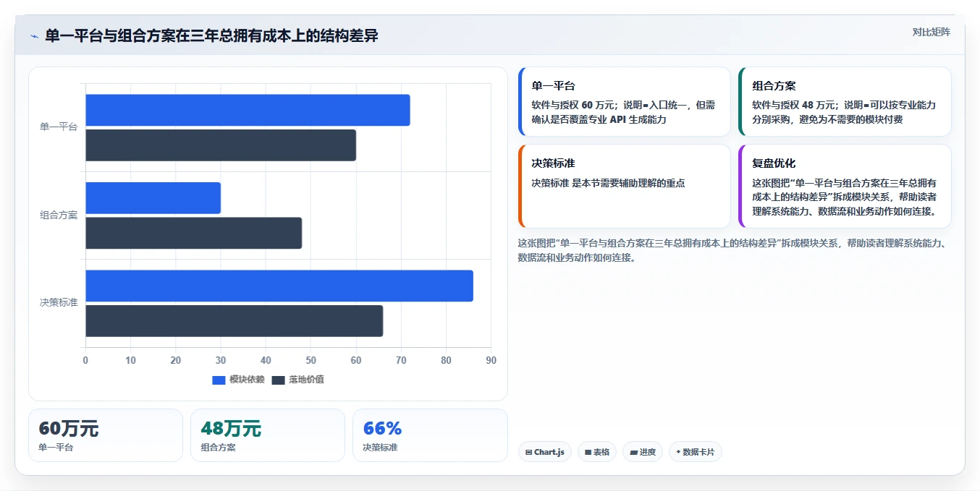Image resolution: width=980 pixels, height=491 pixels.
Task: Click the blue 模块依赖 legend swatch
Action: [219, 380]
